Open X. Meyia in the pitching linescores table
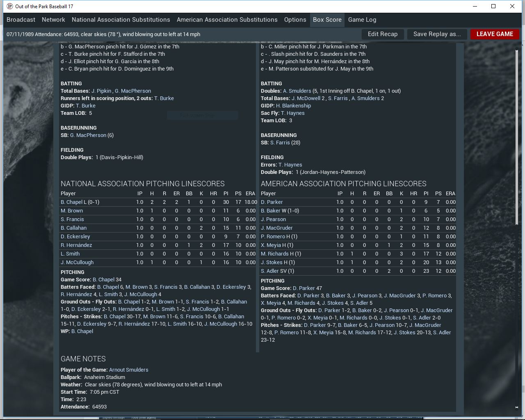This screenshot has height=420, width=525. 271,245
